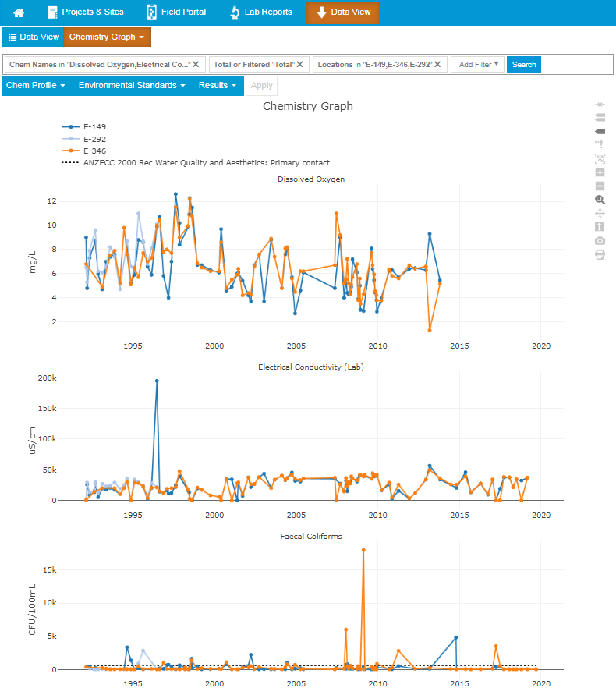Open the Add Filter dropdown
616x695 pixels.
478,65
